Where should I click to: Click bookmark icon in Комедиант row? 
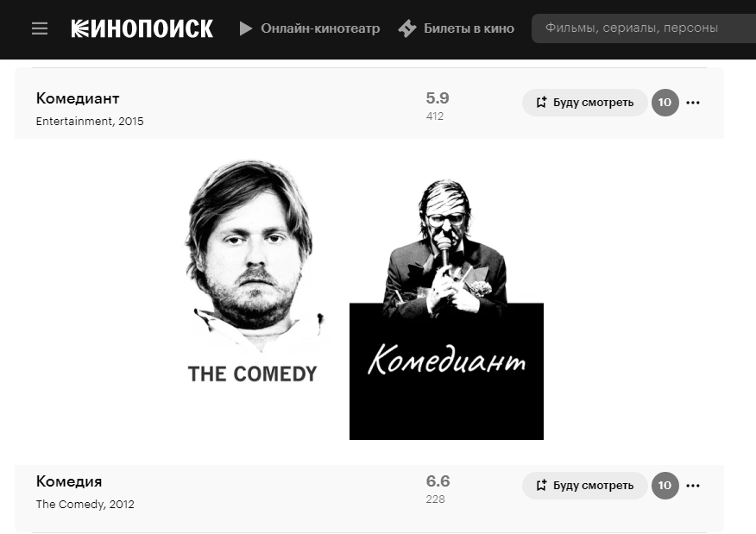pyautogui.click(x=541, y=102)
